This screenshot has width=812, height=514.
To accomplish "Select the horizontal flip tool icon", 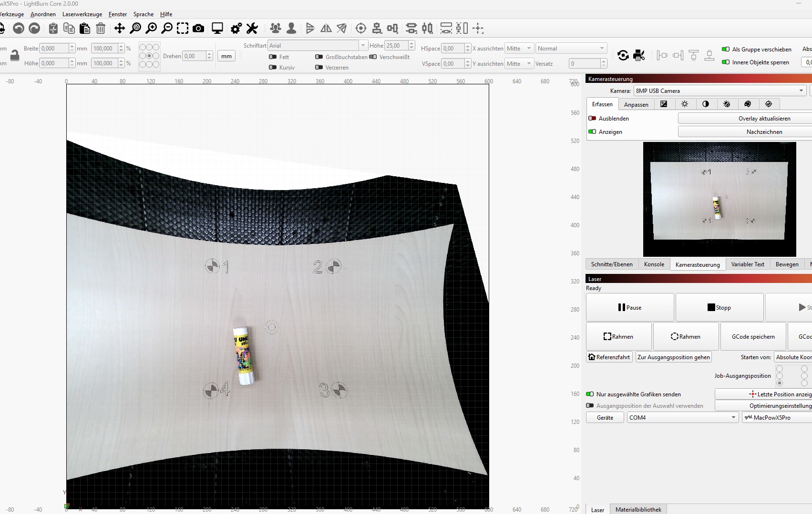I will click(326, 29).
